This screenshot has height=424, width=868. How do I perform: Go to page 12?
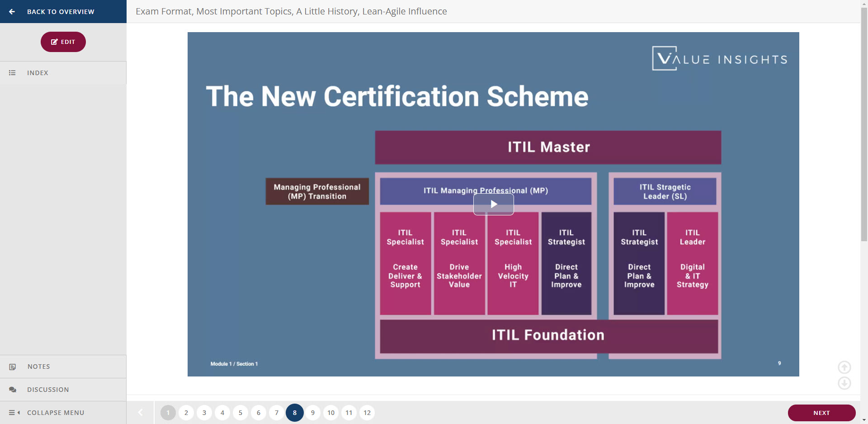point(367,413)
